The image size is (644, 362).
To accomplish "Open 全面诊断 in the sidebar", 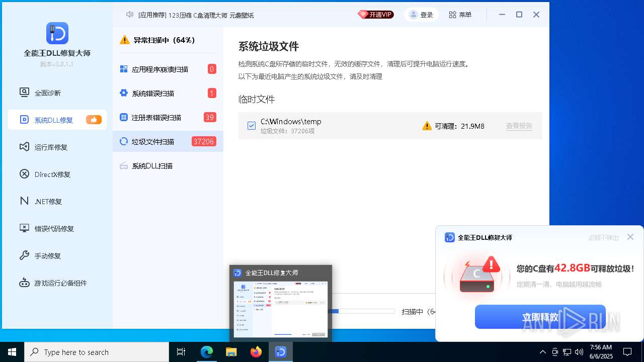I will tap(57, 93).
